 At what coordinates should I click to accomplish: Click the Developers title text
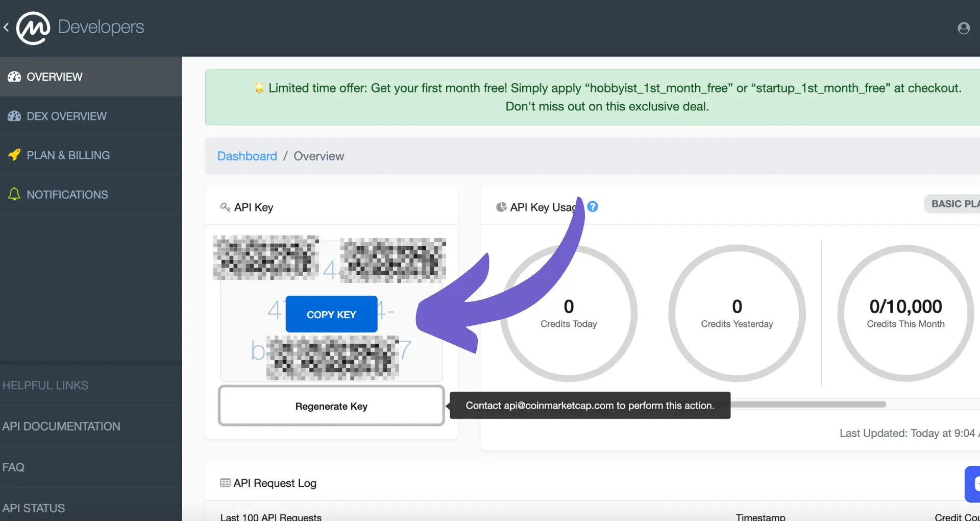[101, 27]
